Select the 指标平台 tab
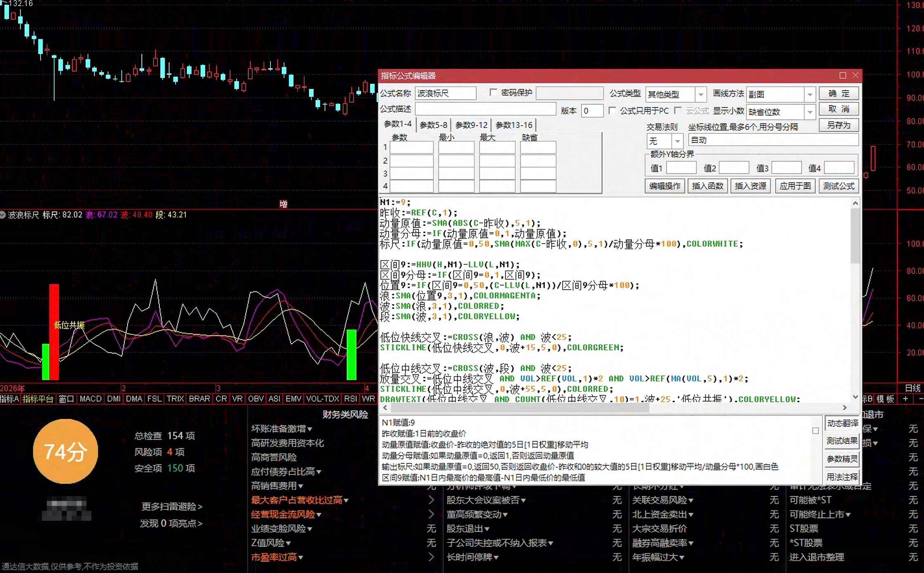The height and width of the screenshot is (573, 924). (38, 399)
